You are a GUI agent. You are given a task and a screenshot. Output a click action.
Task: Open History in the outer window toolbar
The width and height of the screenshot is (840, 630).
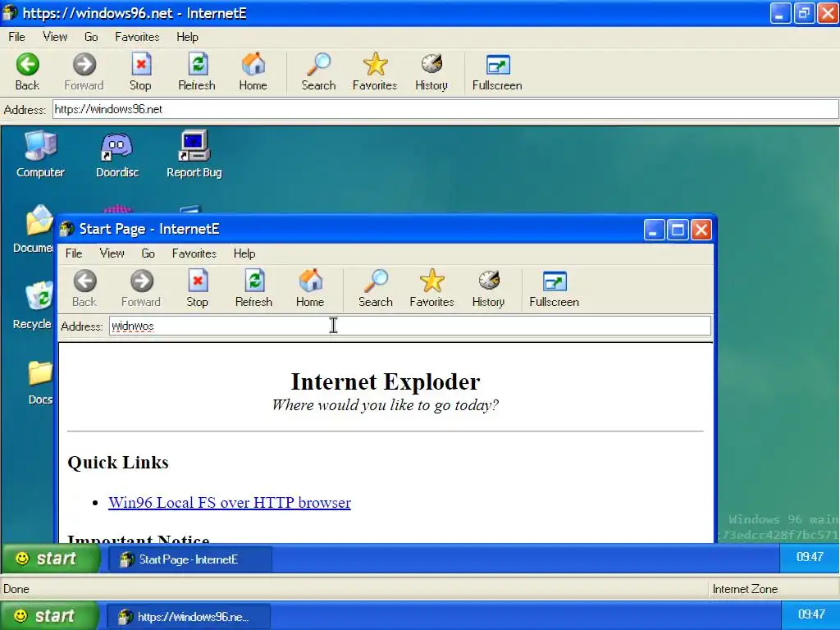click(x=431, y=72)
